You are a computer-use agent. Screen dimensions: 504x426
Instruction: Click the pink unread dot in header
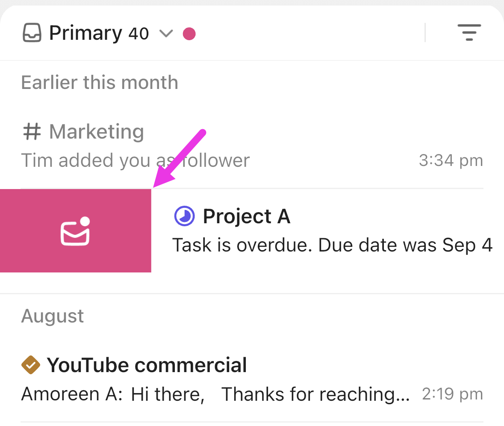pyautogui.click(x=189, y=33)
